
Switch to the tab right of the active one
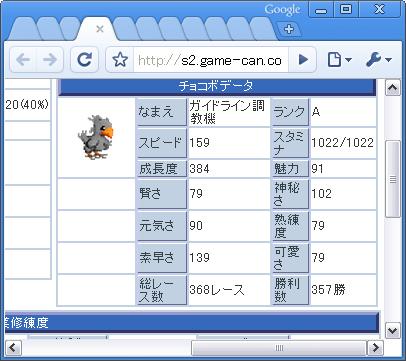[x=124, y=29]
